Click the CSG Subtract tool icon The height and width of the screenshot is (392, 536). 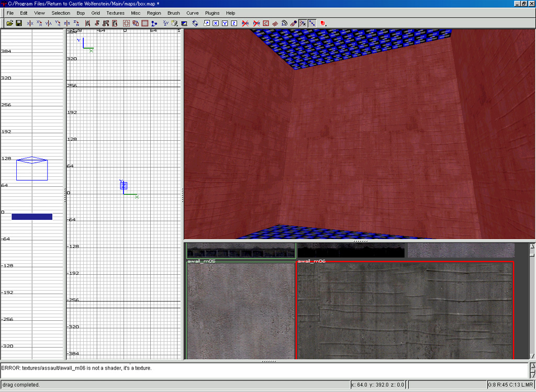pos(127,23)
